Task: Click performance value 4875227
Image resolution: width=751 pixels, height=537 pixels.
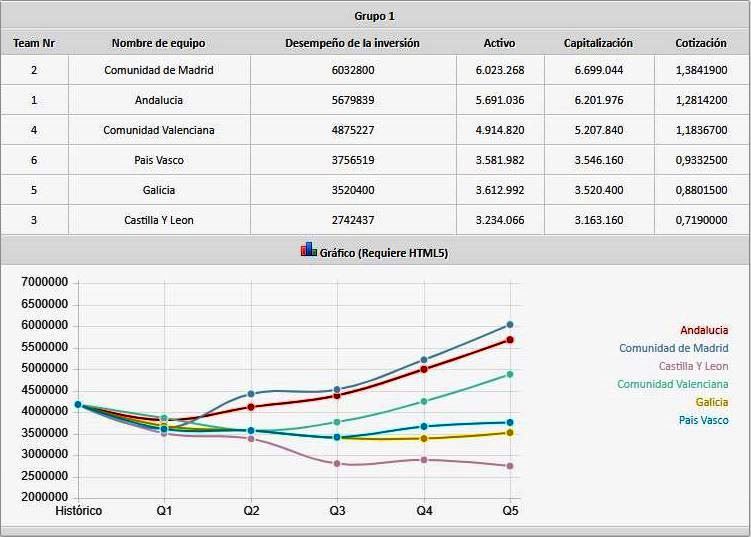Action: (x=353, y=130)
